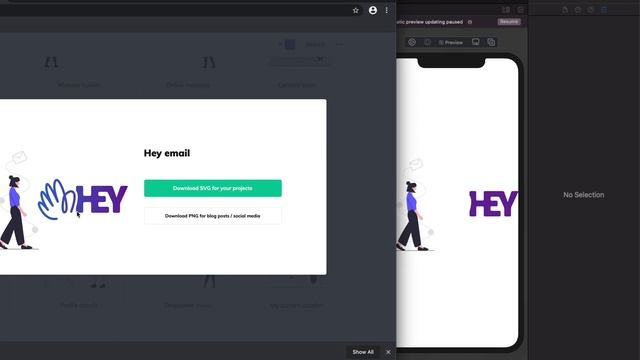
Task: Click Download PNG for blog posts / social media
Action: click(x=213, y=216)
